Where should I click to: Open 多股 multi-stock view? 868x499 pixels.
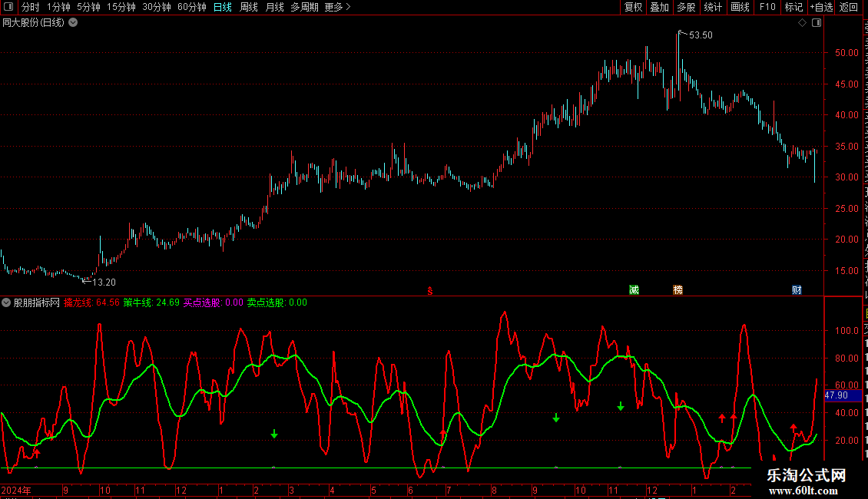[x=687, y=7]
